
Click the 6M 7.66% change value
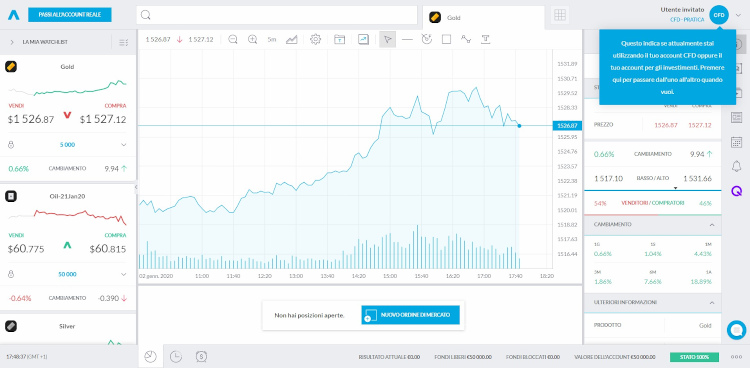point(652,282)
